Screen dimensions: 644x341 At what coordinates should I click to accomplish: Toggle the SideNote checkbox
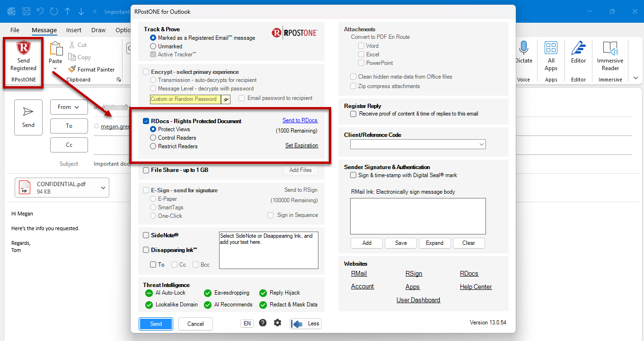click(146, 235)
